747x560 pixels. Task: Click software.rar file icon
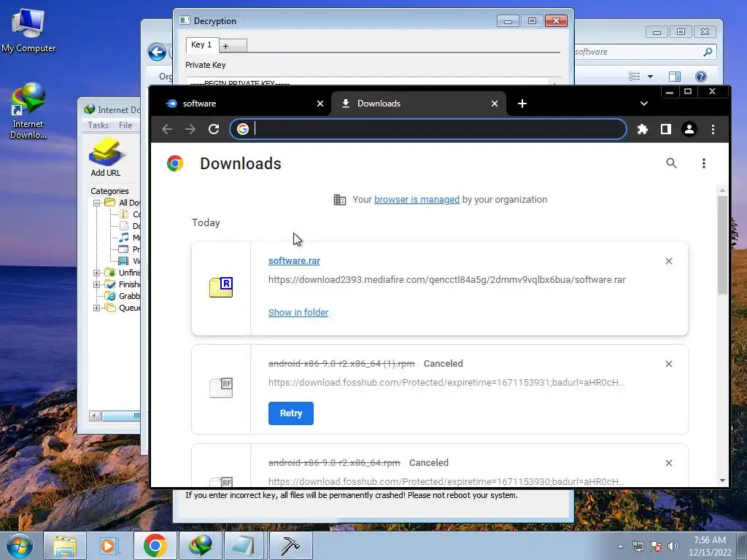[x=221, y=287]
